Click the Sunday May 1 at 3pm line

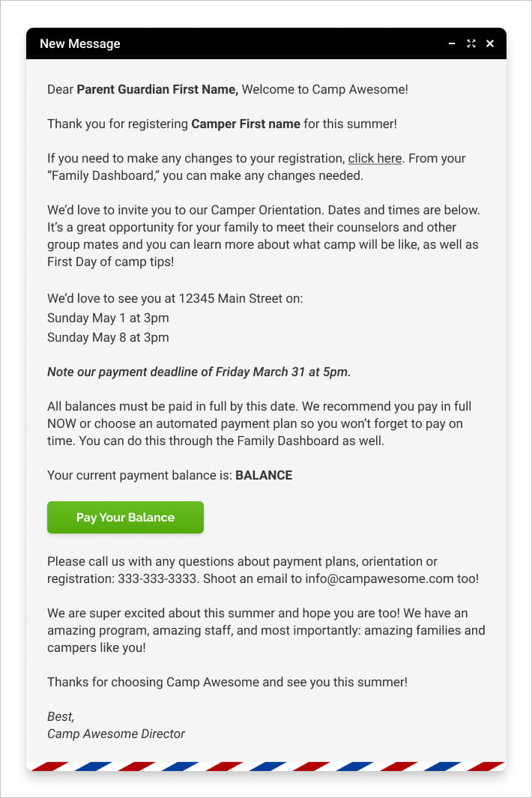click(x=108, y=318)
